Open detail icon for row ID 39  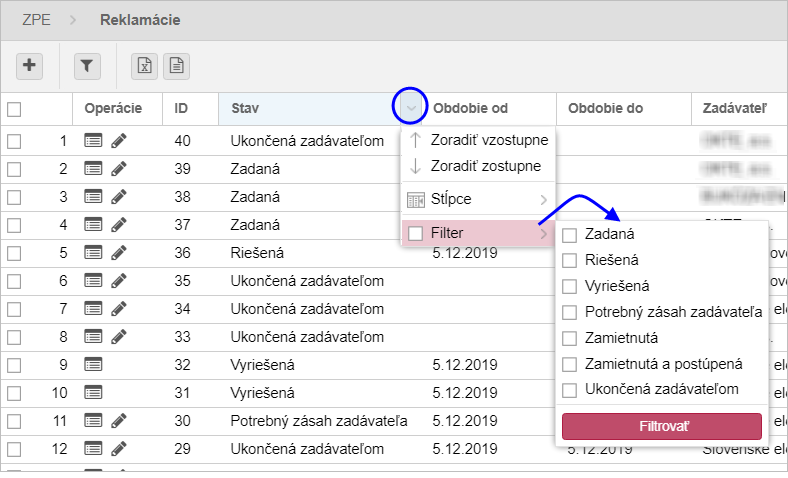(x=93, y=169)
